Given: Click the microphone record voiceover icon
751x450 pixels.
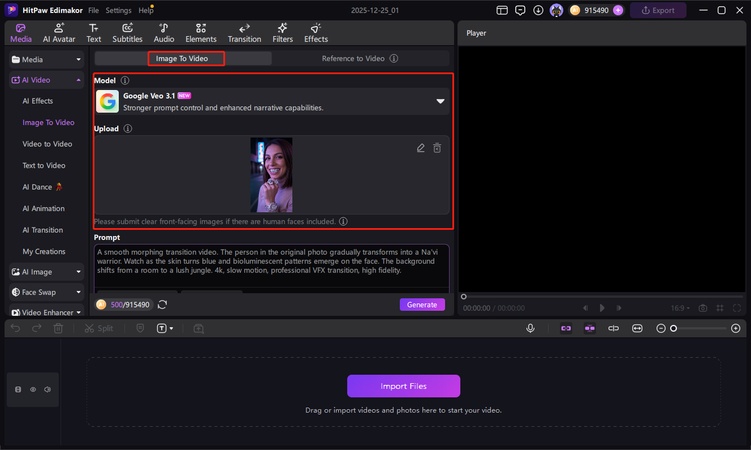Looking at the screenshot, I should 530,328.
